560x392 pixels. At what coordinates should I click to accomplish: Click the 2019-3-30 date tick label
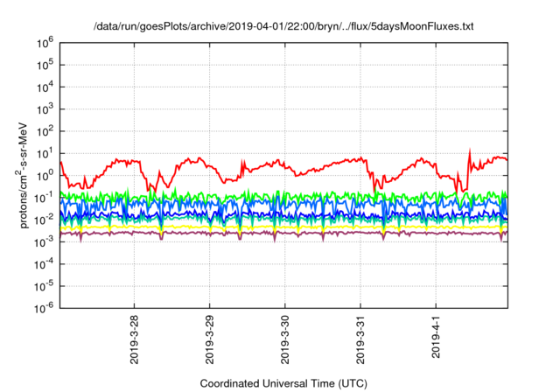[285, 339]
